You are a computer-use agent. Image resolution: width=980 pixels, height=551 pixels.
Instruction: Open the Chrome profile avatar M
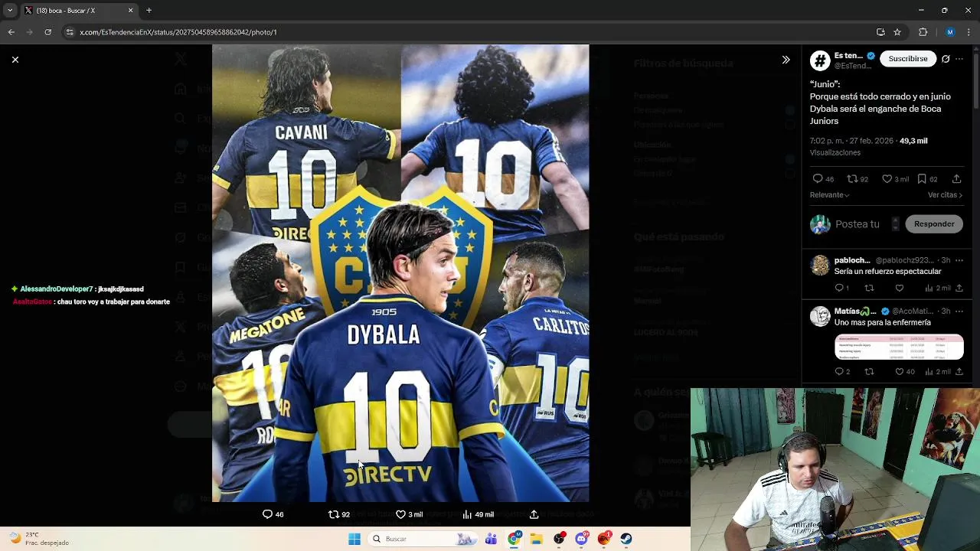950,32
